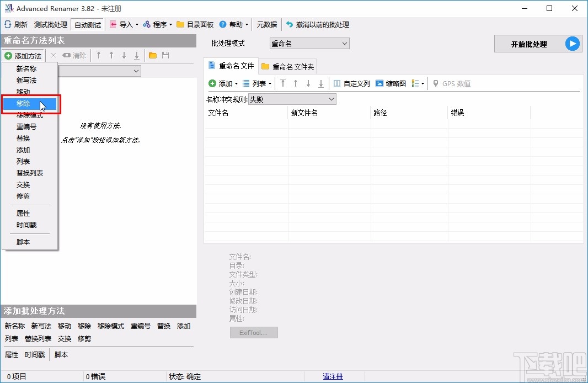The width and height of the screenshot is (588, 383).
Task: Select 移除 from the method menu
Action: point(23,104)
